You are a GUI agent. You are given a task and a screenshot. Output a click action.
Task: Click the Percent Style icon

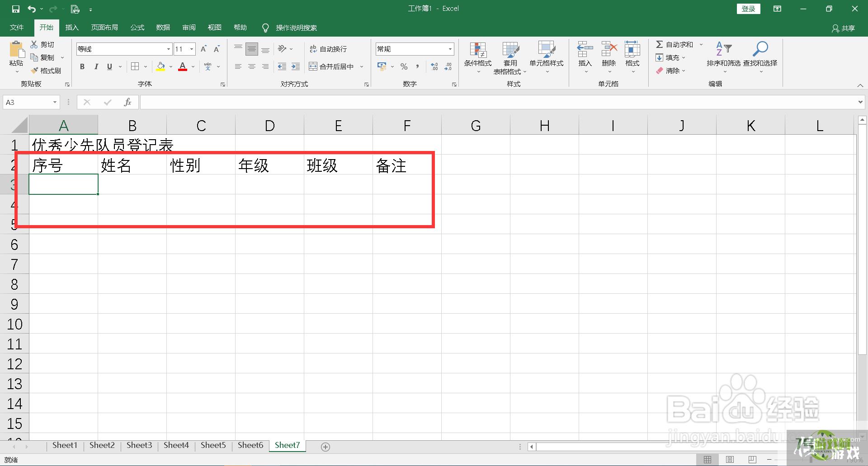click(404, 66)
